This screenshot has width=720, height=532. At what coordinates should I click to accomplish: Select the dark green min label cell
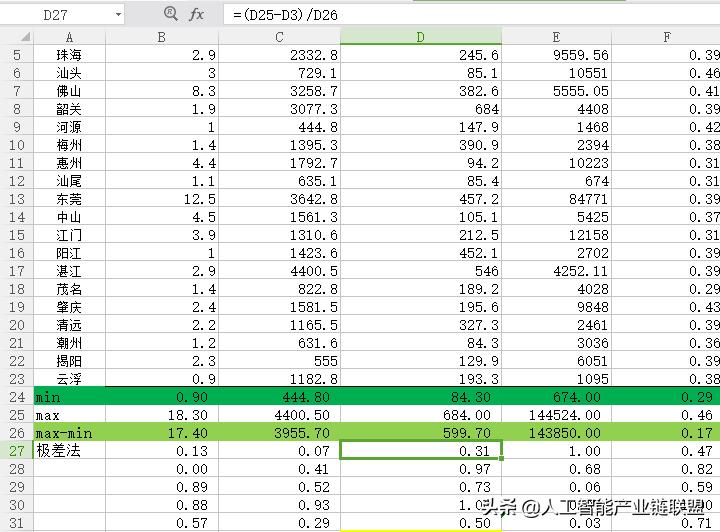[x=69, y=397]
